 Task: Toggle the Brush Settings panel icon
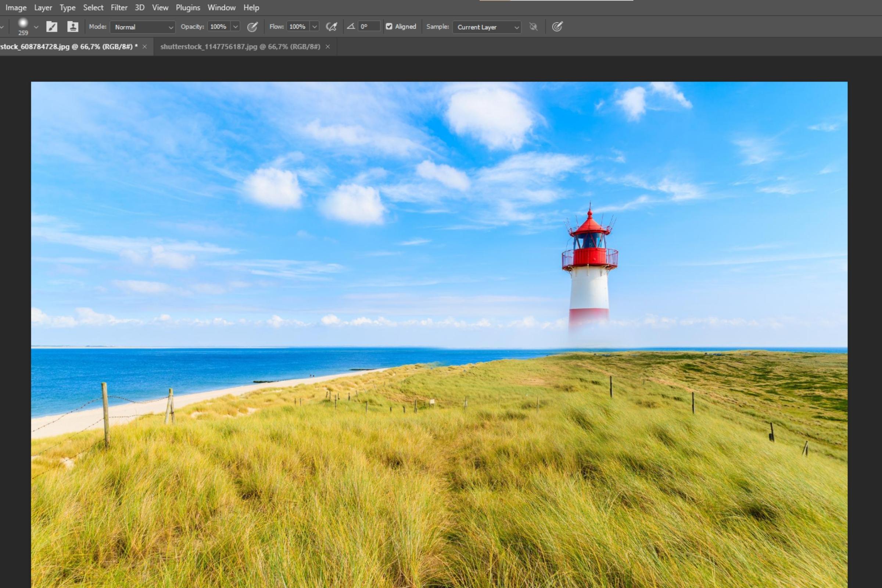point(52,26)
